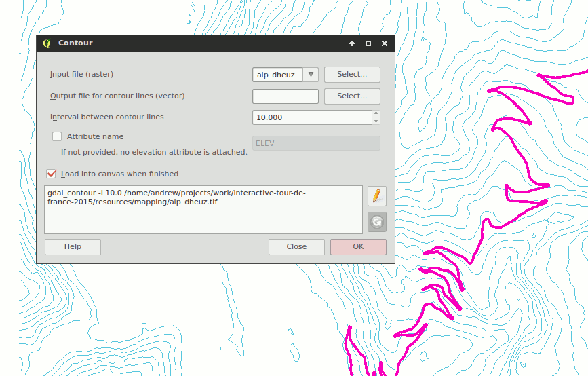Click 'Output file for contour lines (vector)' label
This screenshot has width=588, height=376.
click(x=117, y=96)
